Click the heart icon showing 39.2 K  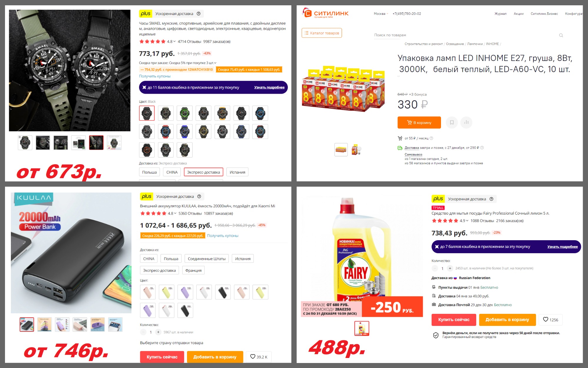pyautogui.click(x=259, y=357)
